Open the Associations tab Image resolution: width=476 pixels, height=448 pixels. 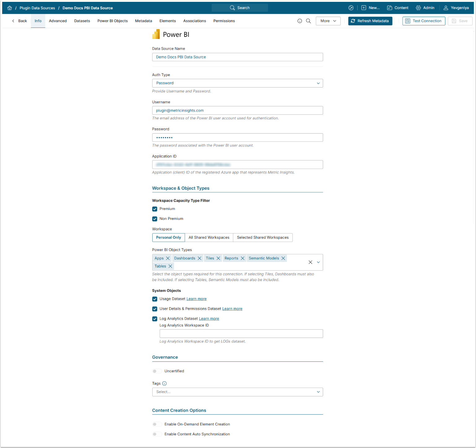(195, 21)
